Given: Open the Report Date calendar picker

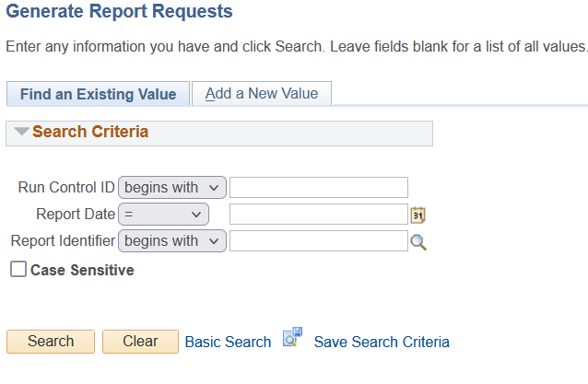Looking at the screenshot, I should click(418, 215).
